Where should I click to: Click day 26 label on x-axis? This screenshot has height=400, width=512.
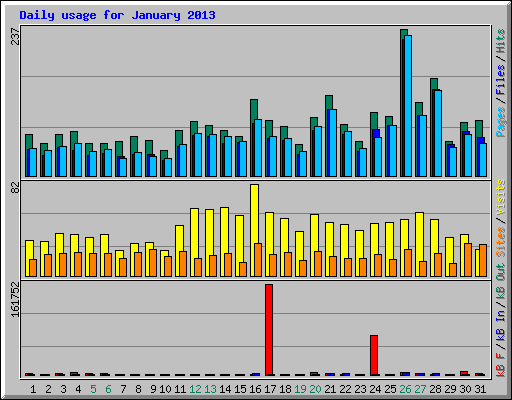(405, 389)
